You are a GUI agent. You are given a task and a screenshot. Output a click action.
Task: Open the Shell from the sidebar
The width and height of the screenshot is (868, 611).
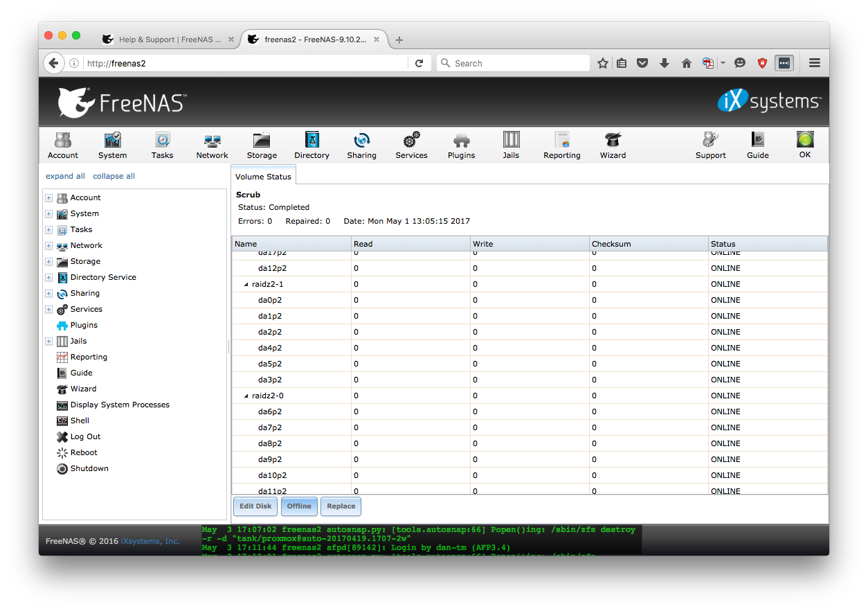80,420
